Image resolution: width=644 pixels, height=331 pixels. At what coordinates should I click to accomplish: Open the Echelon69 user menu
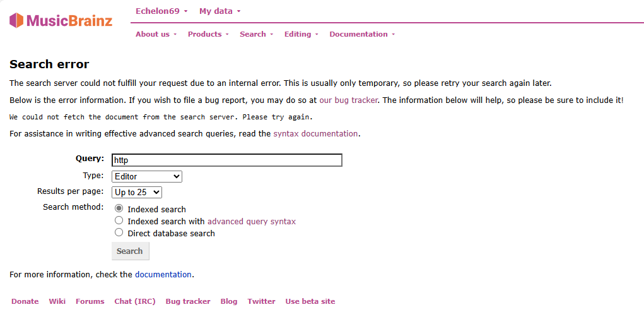click(x=161, y=11)
